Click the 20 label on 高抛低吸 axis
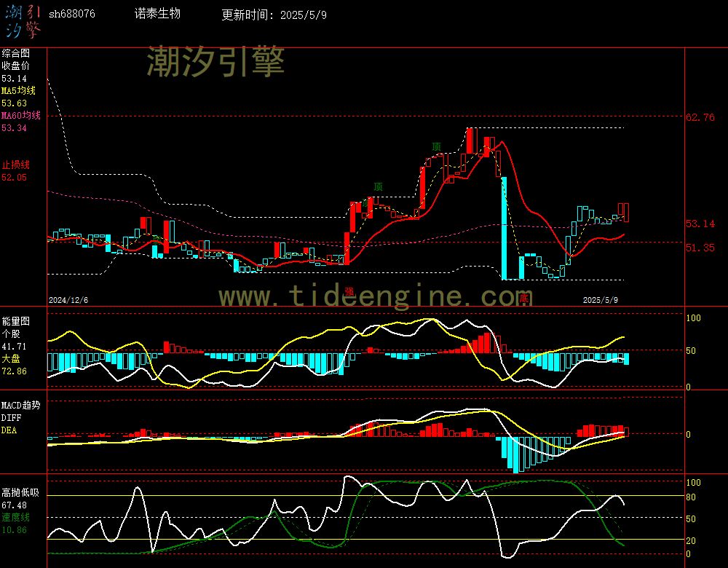728x568 pixels. point(691,540)
